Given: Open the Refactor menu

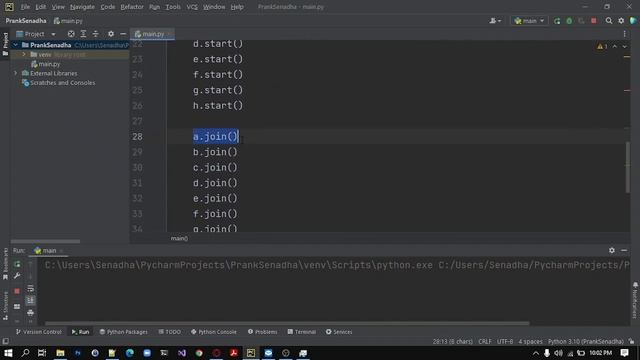Looking at the screenshot, I should point(132,7).
